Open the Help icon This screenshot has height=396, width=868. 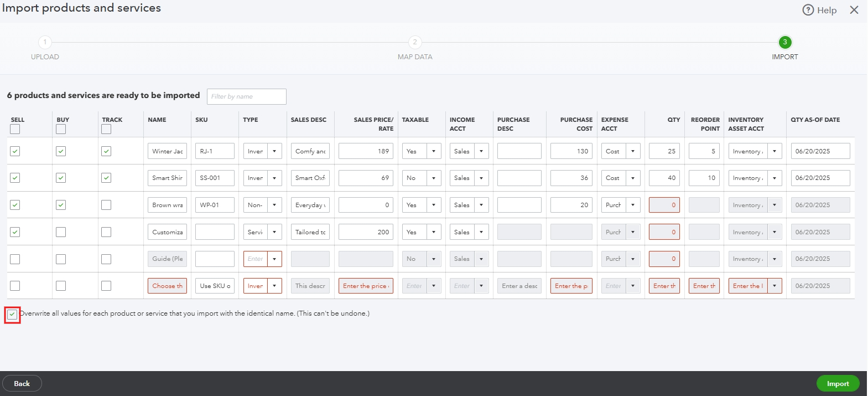tap(808, 10)
